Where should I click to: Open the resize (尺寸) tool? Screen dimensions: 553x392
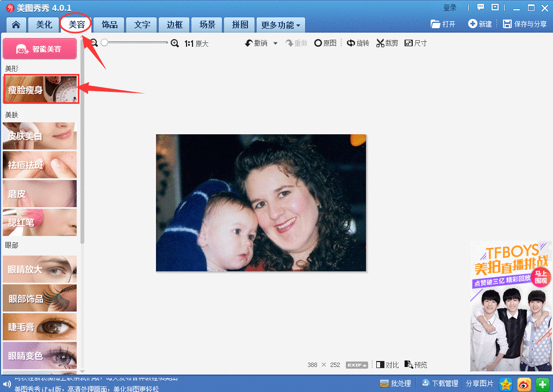click(415, 43)
